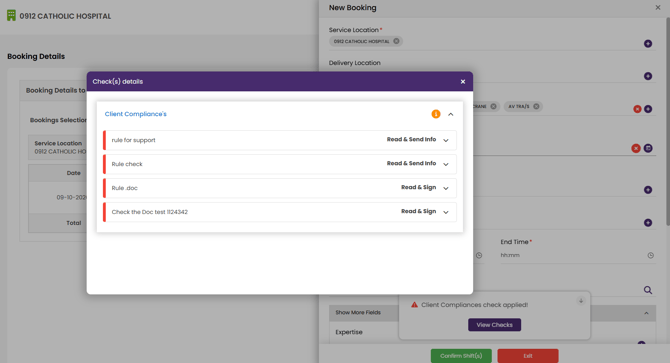The width and height of the screenshot is (670, 363).
Task: Click the End Time hh:mm input
Action: coord(572,255)
